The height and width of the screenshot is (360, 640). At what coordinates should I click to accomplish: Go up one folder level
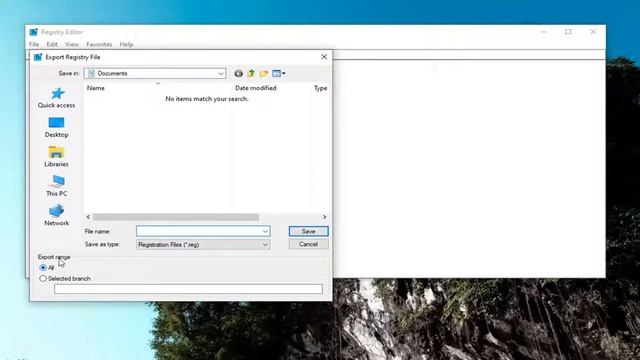point(251,73)
